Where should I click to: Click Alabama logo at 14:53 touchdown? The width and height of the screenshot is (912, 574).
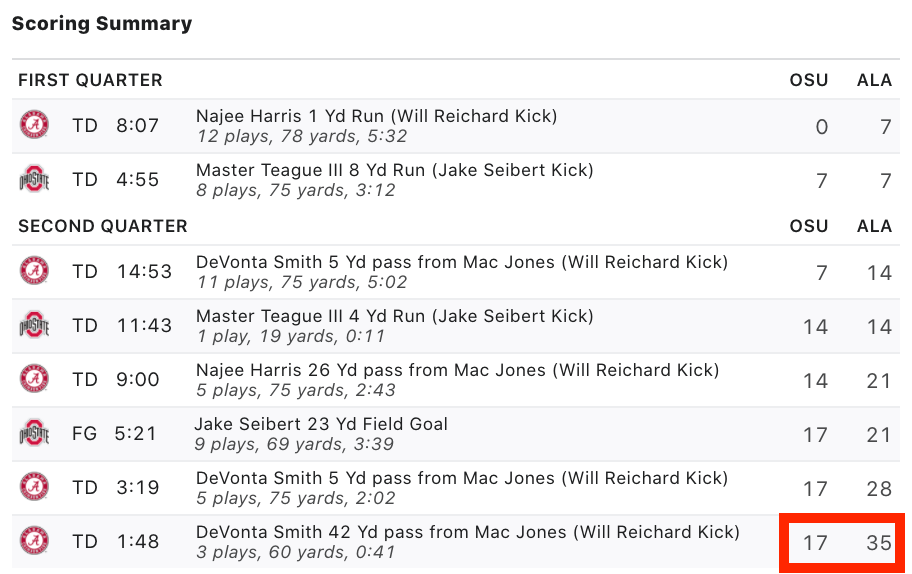34,271
